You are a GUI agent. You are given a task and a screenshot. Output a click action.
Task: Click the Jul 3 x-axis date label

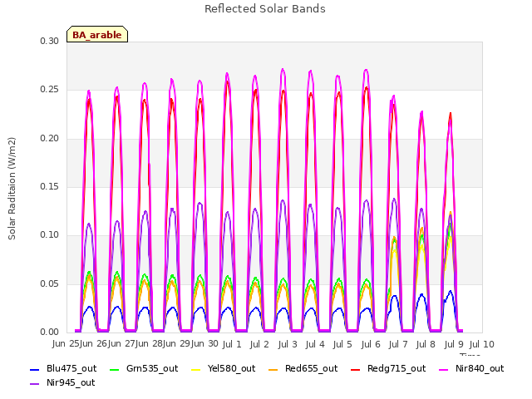[x=288, y=344]
